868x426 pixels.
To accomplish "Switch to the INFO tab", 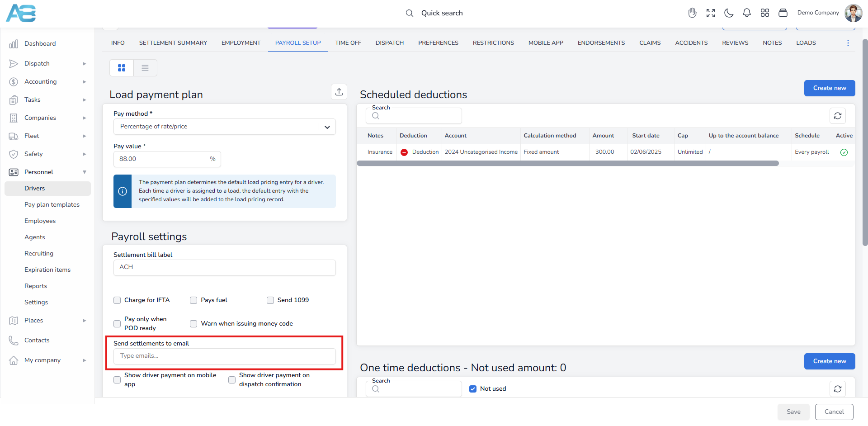I will click(118, 43).
